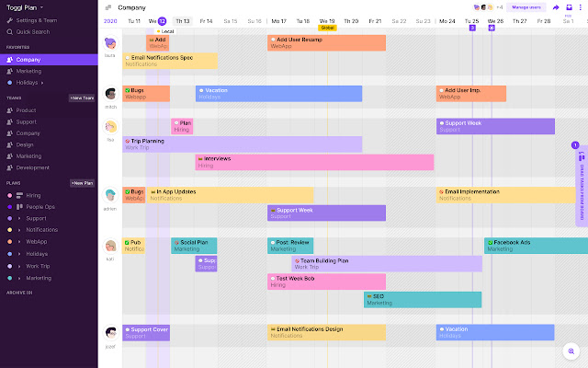Click the zoom magnifier button at bottom right
The width and height of the screenshot is (588, 368).
571,351
